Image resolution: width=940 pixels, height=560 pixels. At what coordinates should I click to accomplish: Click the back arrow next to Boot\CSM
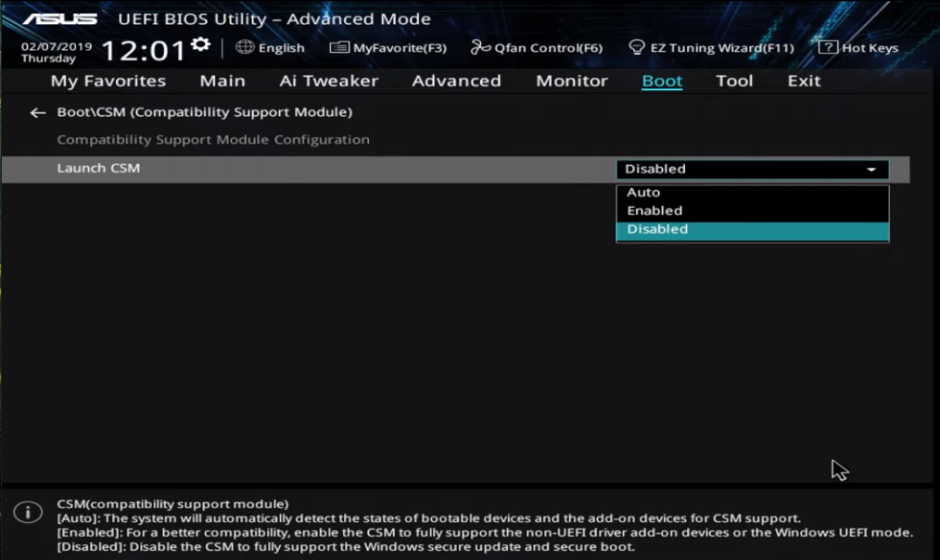[38, 113]
